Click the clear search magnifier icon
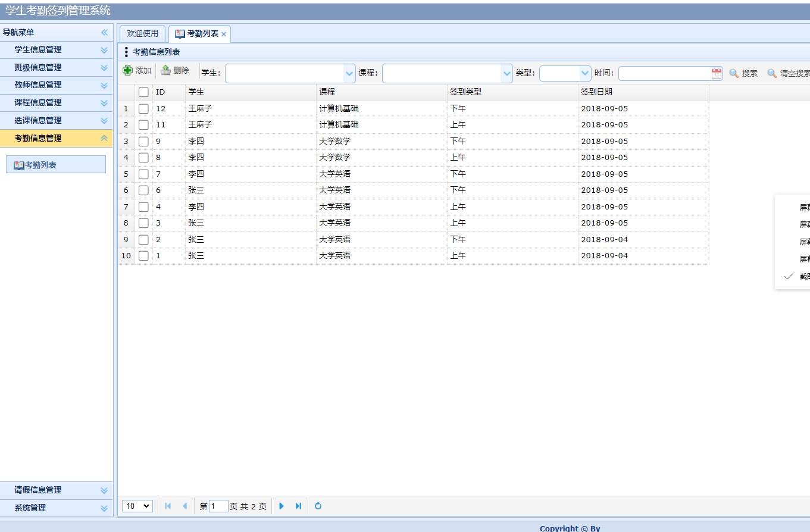This screenshot has height=532, width=810. [772, 73]
